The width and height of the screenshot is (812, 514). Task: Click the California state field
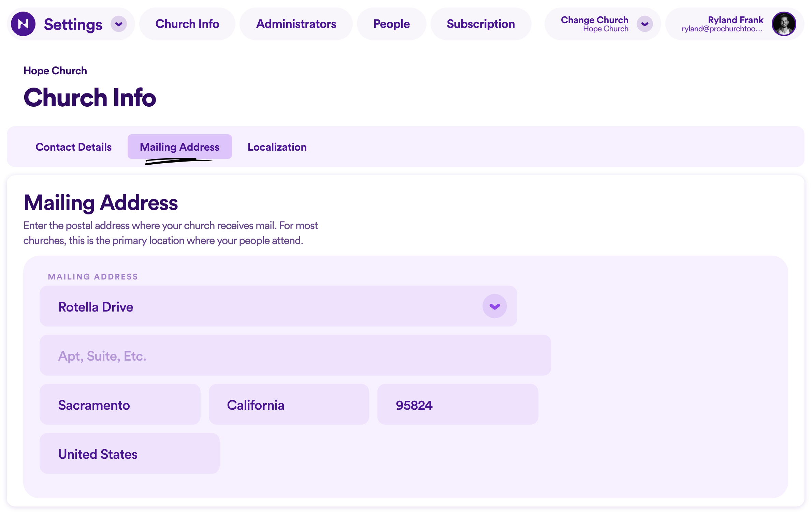[289, 404]
